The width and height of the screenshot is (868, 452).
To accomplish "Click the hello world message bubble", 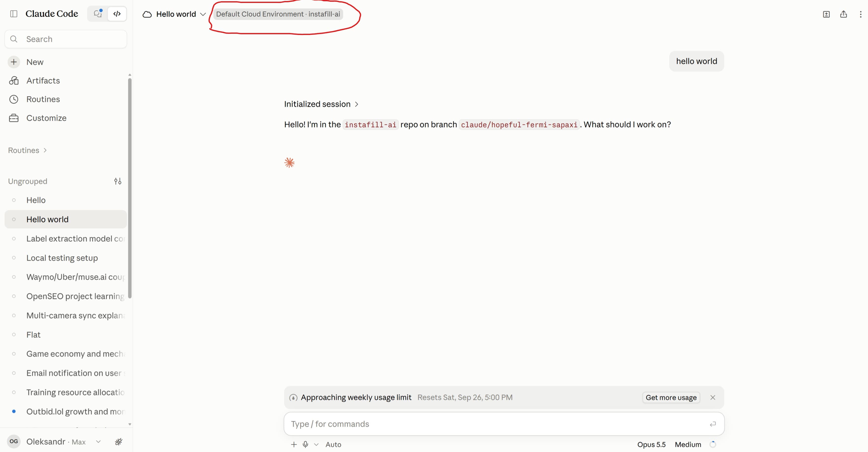I will click(x=696, y=61).
